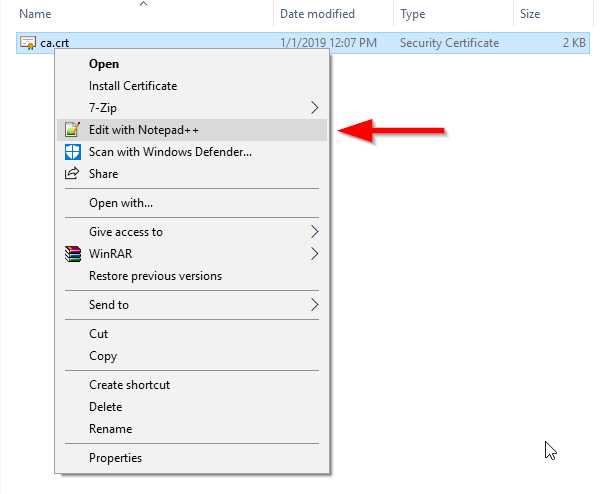
Task: Open Properties from the context menu
Action: tap(192, 458)
